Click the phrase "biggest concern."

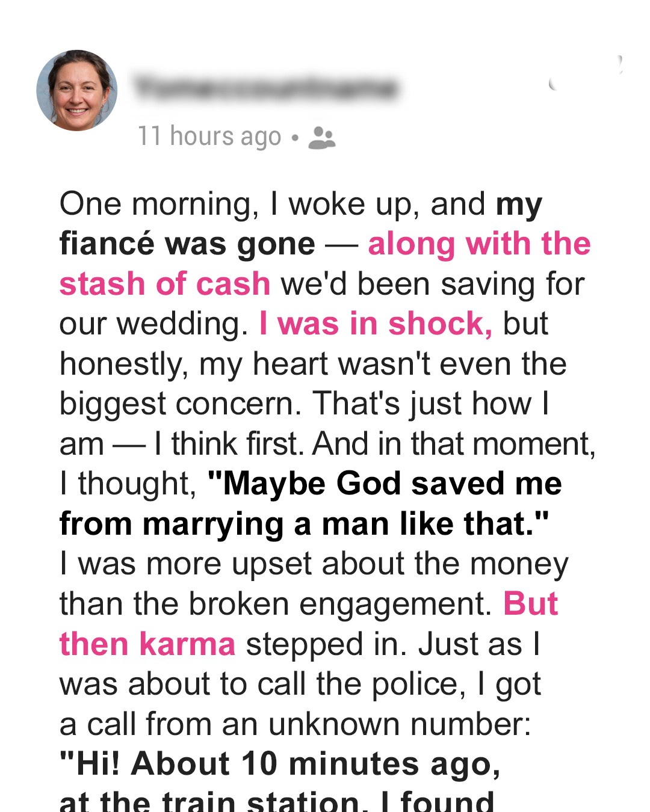(x=180, y=404)
